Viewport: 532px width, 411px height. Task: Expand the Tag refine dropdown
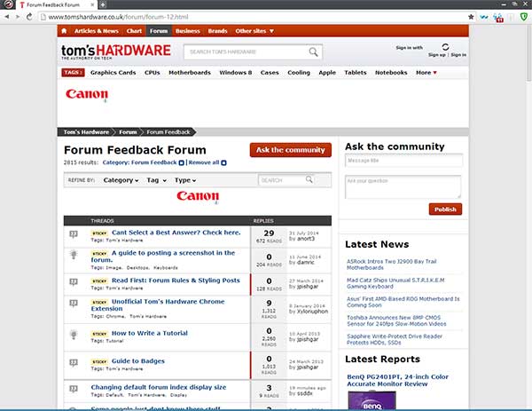tap(156, 180)
